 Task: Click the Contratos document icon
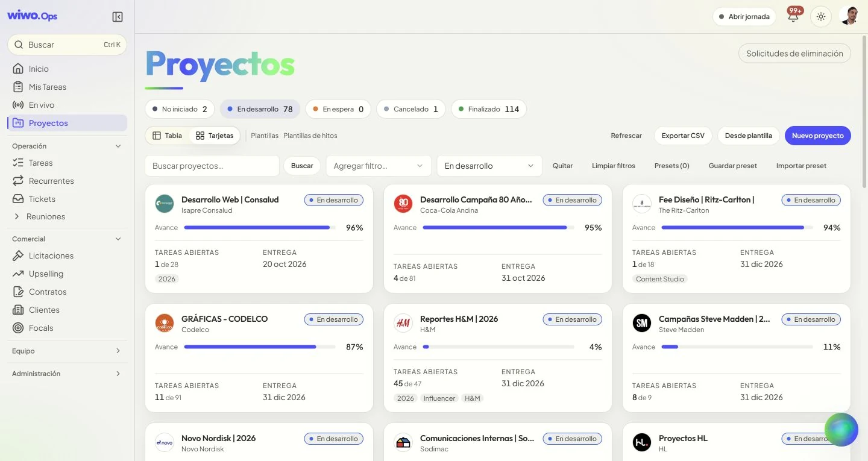(x=18, y=292)
